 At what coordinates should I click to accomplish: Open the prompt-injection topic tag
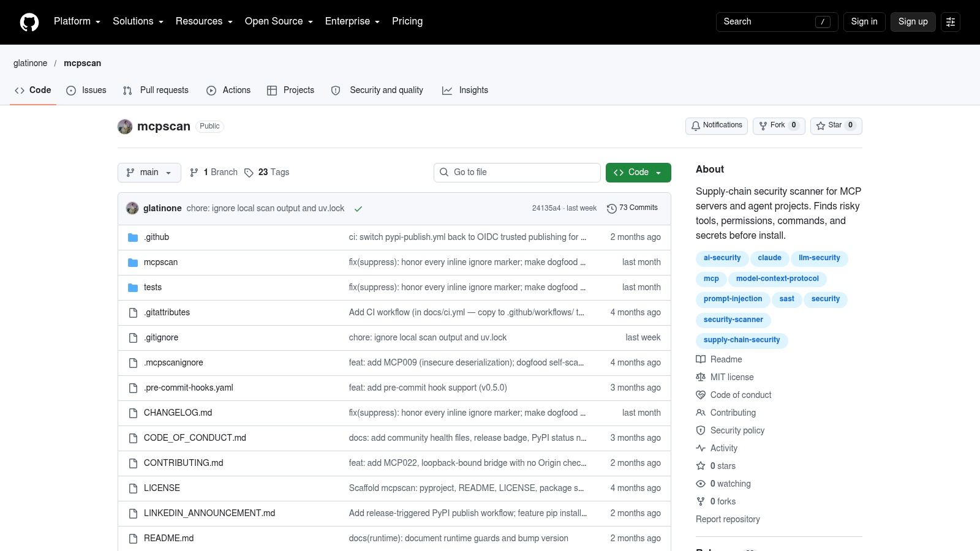733,299
